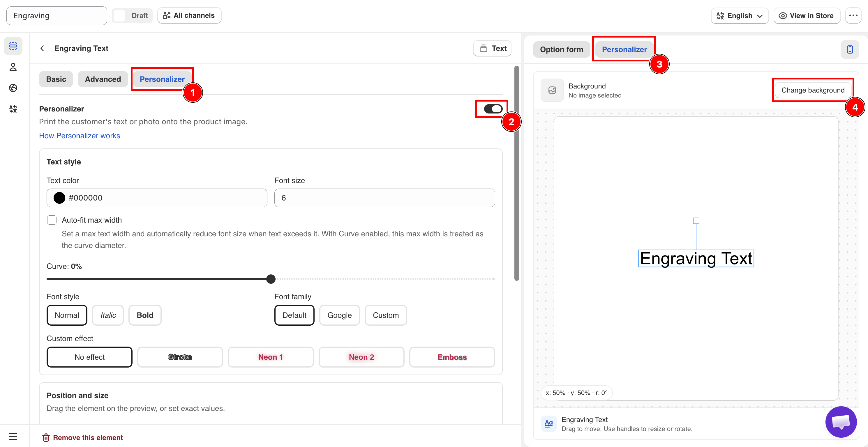
Task: Click the Font size input field
Action: [384, 198]
